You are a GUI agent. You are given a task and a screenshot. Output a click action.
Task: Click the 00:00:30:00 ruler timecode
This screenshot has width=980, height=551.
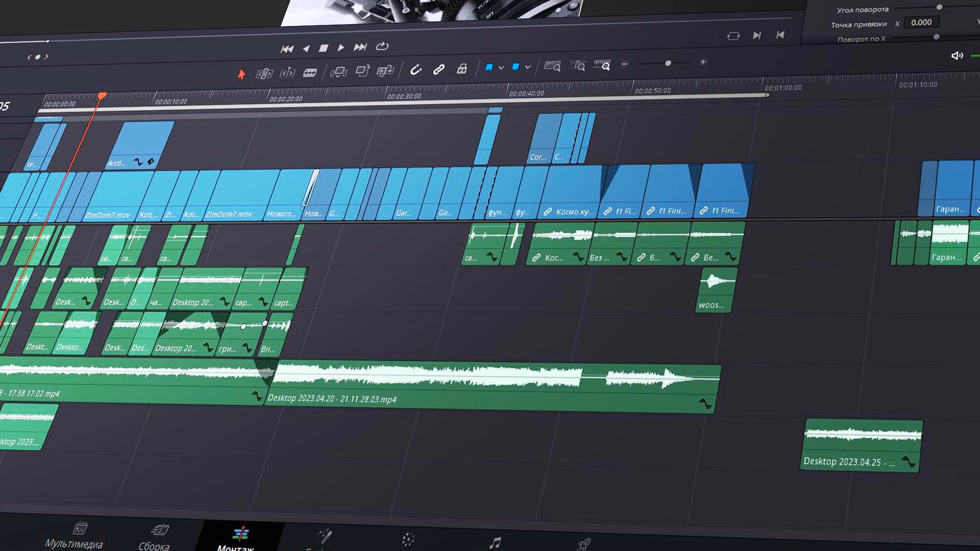[404, 96]
